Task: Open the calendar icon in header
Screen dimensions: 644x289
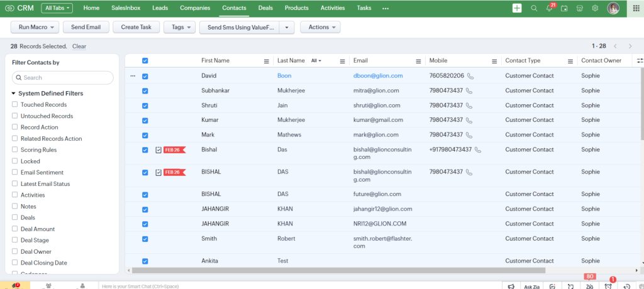Action: click(564, 8)
